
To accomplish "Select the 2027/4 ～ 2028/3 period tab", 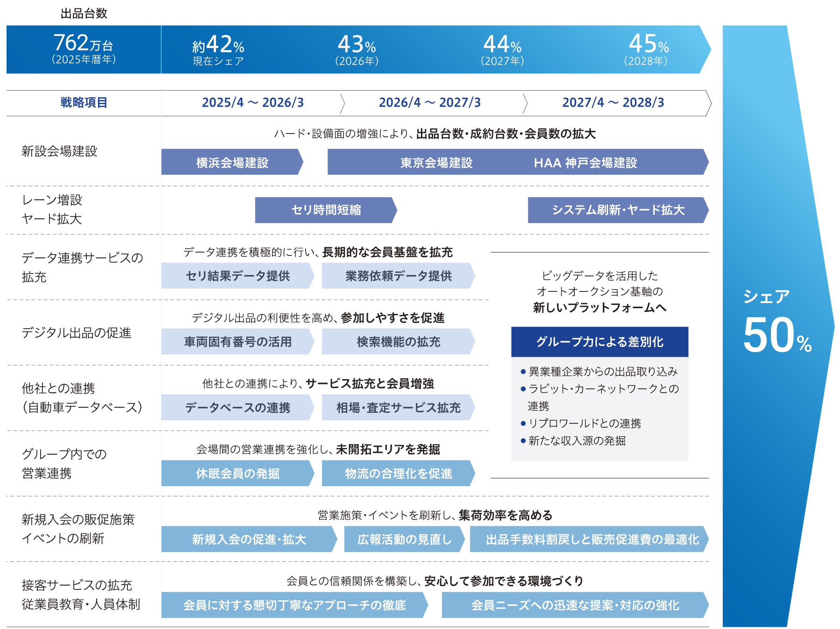I will click(613, 103).
